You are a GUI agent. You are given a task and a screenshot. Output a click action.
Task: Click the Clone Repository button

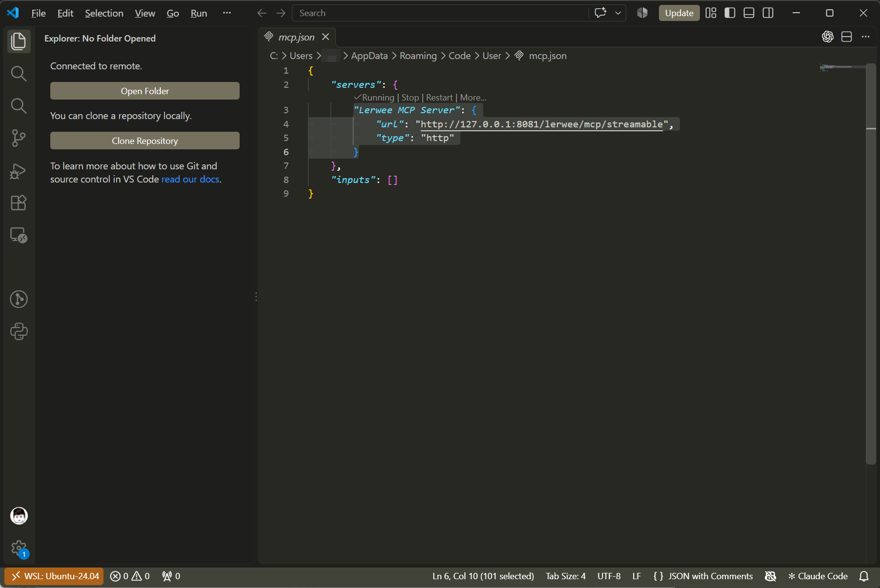coord(145,141)
